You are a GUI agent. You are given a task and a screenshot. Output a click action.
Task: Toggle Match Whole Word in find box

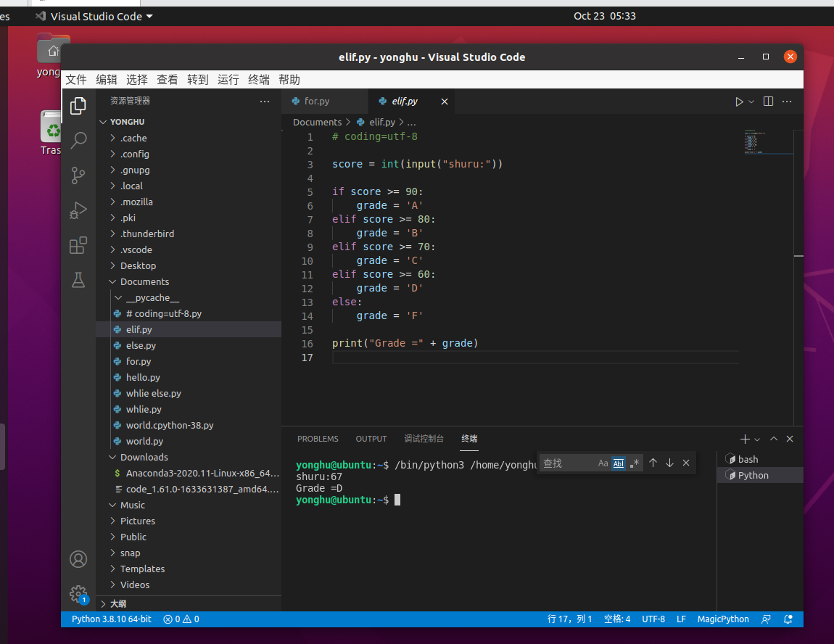(619, 463)
